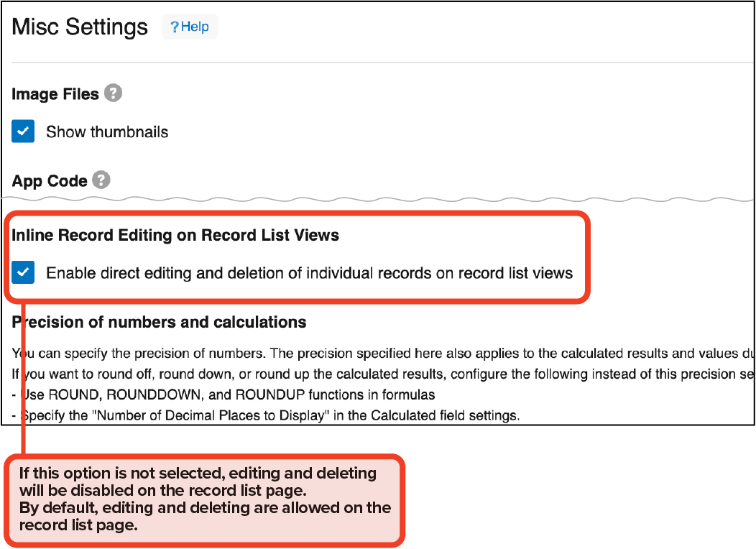Screen dimensions: 756x549
Task: Click the question mark inside the Help button
Action: (174, 27)
